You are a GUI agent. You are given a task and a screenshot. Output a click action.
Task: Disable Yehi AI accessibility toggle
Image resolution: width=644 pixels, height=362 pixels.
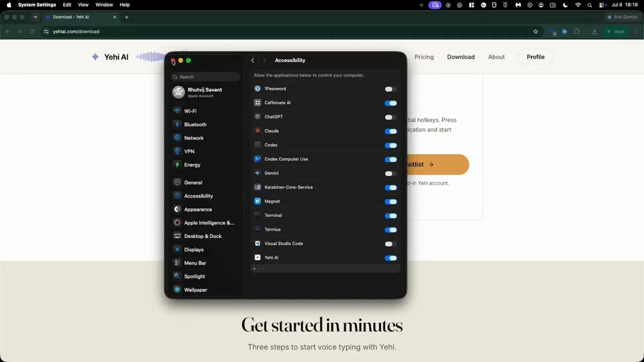[x=390, y=258]
